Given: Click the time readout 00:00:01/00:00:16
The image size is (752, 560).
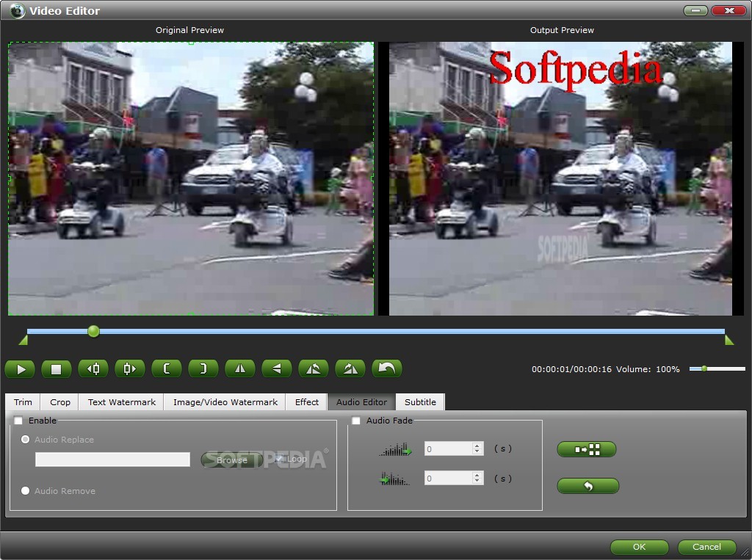Looking at the screenshot, I should (571, 369).
